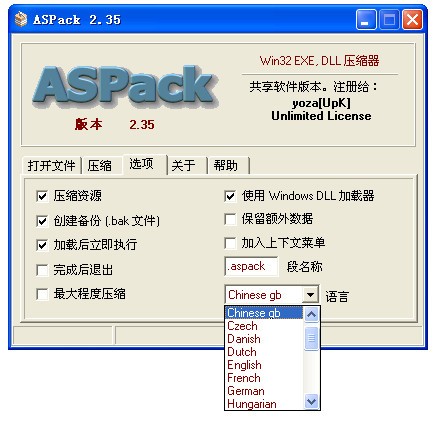433x423 pixels.
Task: Switch to the 压缩 tab
Action: 100,165
